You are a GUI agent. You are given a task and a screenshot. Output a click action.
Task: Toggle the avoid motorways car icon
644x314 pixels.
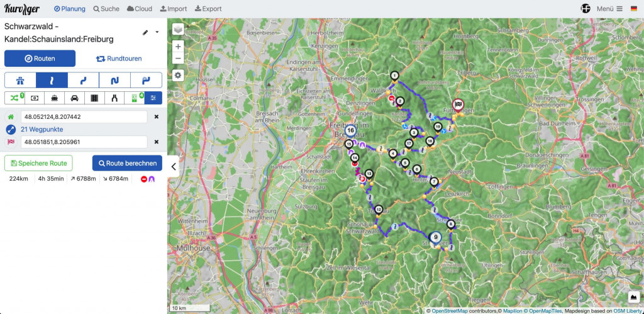[75, 98]
